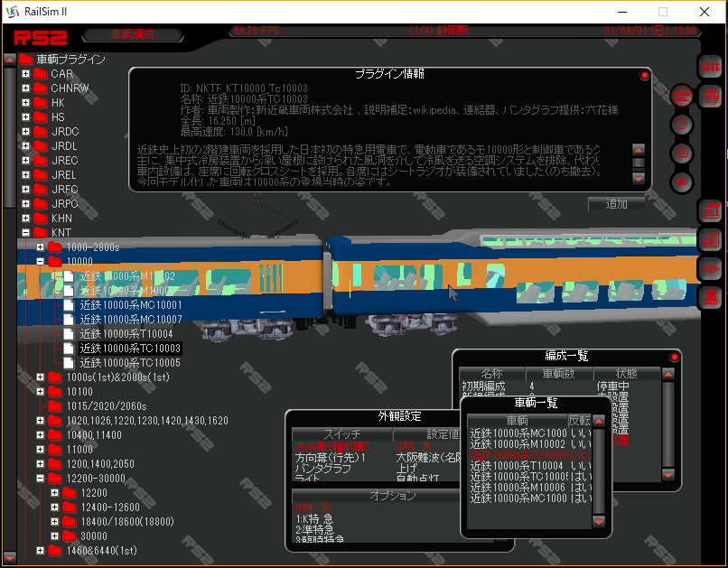This screenshot has height=568, width=728.
Task: Click the 追加 (add) button
Action: coord(617,204)
